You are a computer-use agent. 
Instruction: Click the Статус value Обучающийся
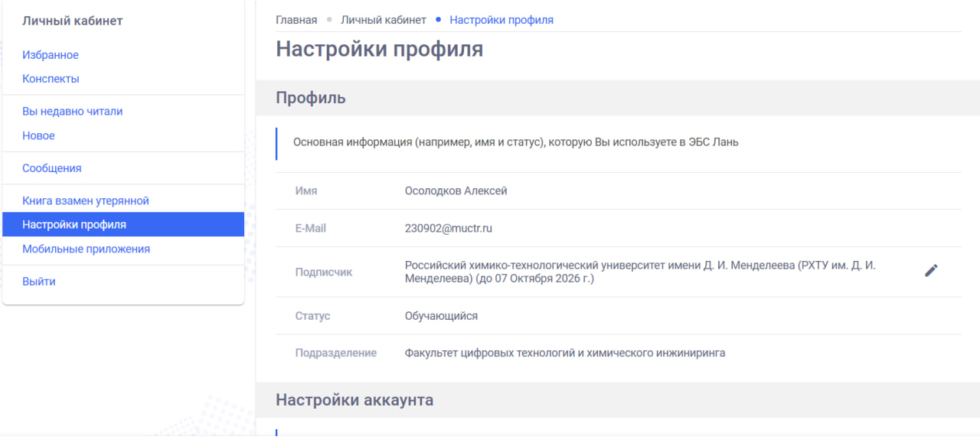pos(443,315)
